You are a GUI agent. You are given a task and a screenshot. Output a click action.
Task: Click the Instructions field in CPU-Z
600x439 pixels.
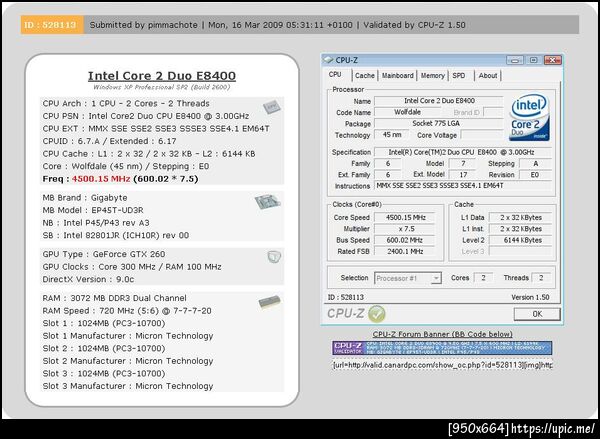pos(463,186)
